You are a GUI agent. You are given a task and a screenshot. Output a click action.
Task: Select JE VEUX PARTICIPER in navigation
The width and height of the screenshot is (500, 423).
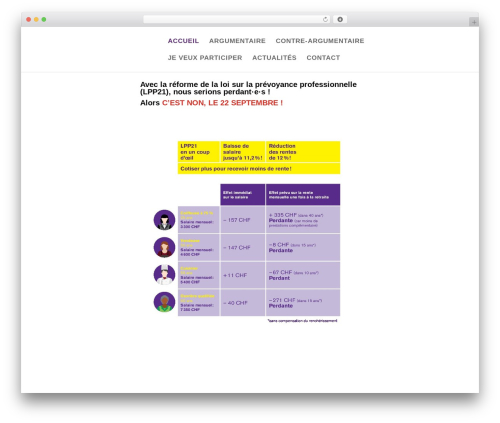(205, 58)
